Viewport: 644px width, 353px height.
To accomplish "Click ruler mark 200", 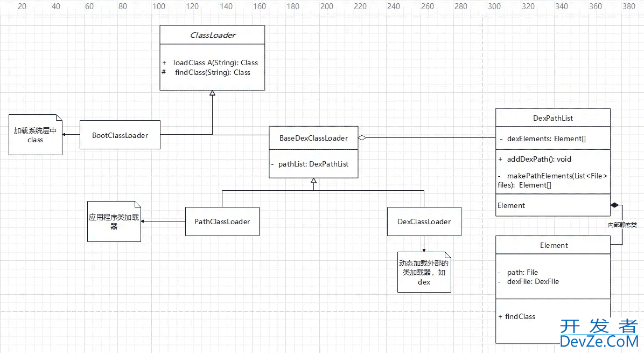I will point(326,6).
